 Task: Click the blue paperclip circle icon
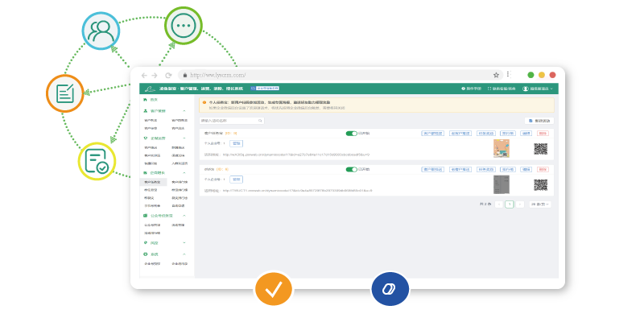point(390,290)
